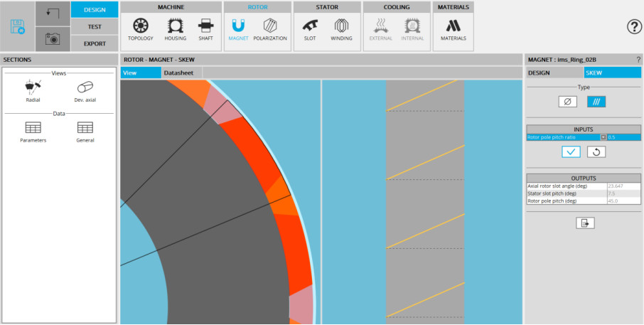Select the no-skew type option
The height and width of the screenshot is (325, 644).
point(567,102)
